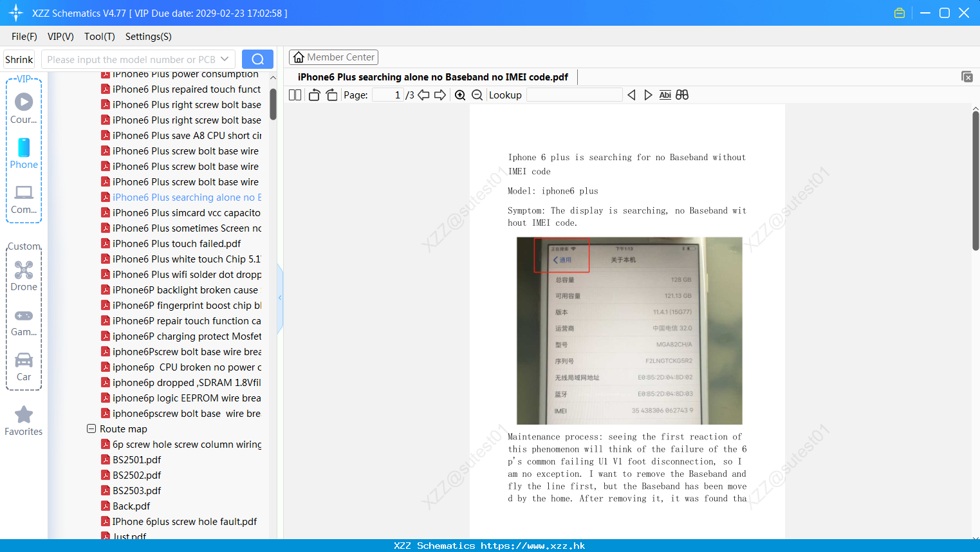Click the XZZ Schematics logo icon
The image size is (980, 552).
coord(16,13)
